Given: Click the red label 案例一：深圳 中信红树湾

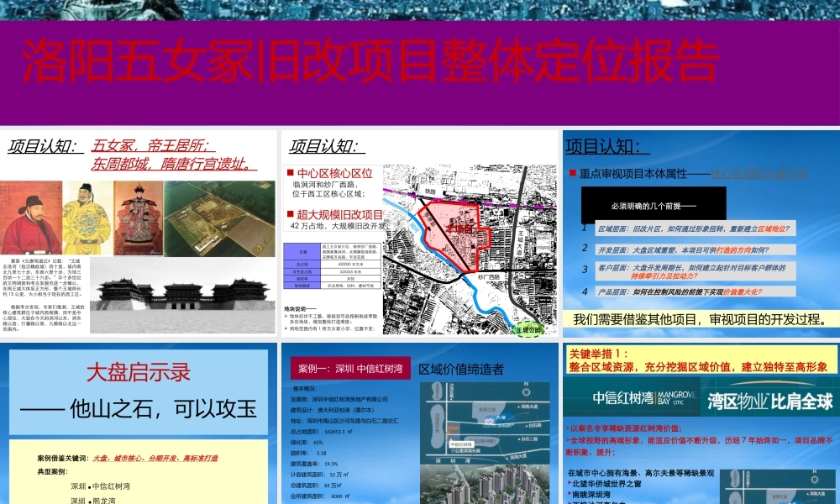Looking at the screenshot, I should (x=351, y=369).
